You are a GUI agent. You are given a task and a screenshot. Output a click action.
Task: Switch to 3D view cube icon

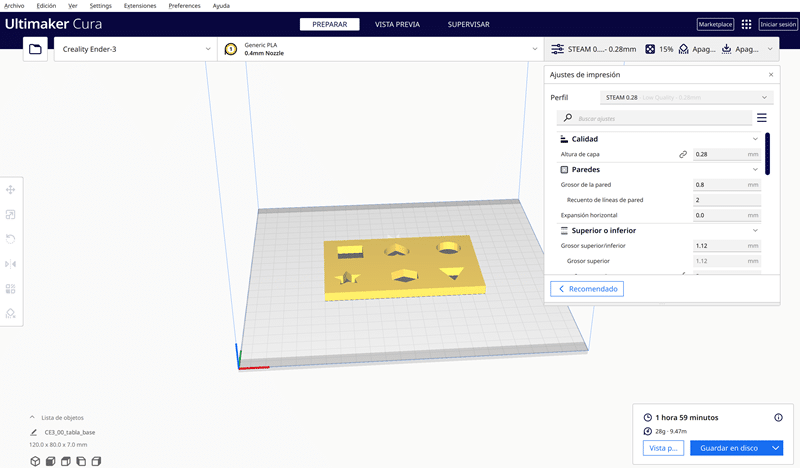click(x=35, y=461)
